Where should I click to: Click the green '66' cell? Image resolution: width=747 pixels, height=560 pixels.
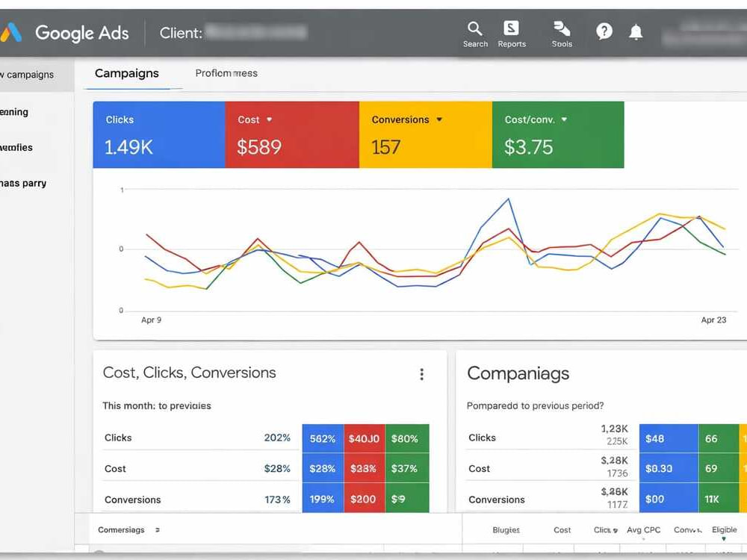pos(719,438)
